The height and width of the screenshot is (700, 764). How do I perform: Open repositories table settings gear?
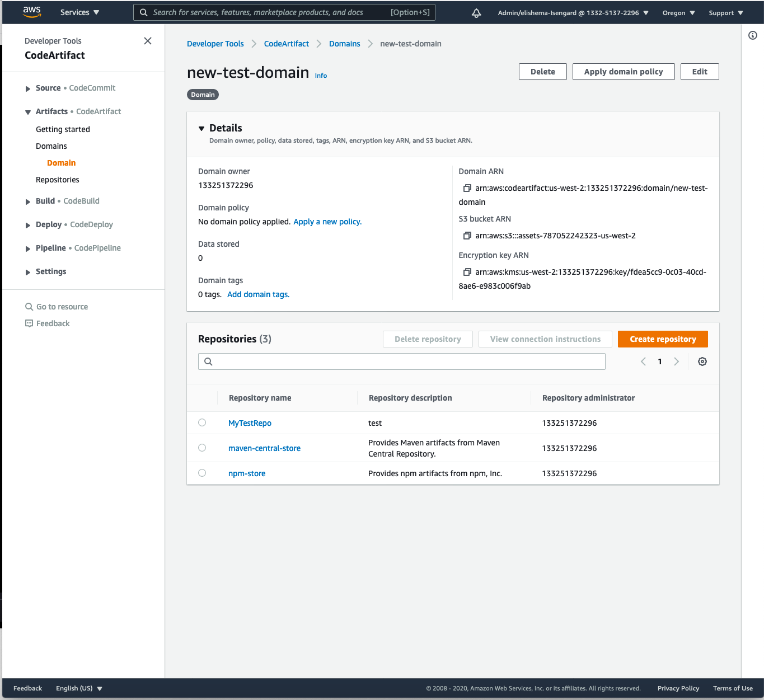[702, 361]
